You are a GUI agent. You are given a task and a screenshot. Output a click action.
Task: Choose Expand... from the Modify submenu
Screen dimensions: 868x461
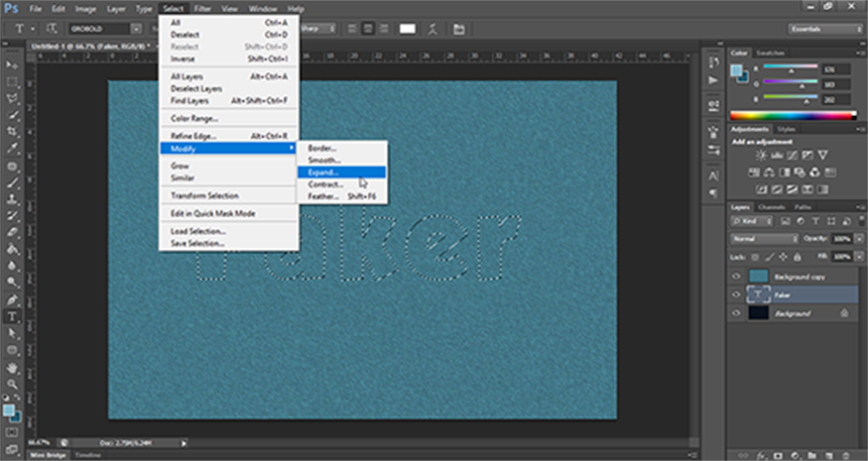341,173
